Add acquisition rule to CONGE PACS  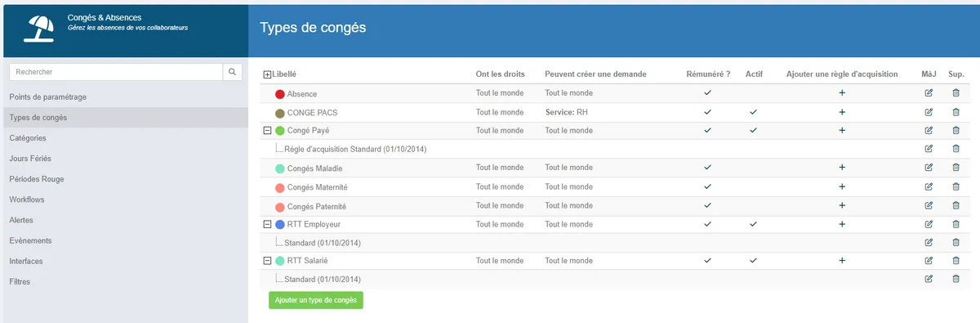(x=842, y=112)
